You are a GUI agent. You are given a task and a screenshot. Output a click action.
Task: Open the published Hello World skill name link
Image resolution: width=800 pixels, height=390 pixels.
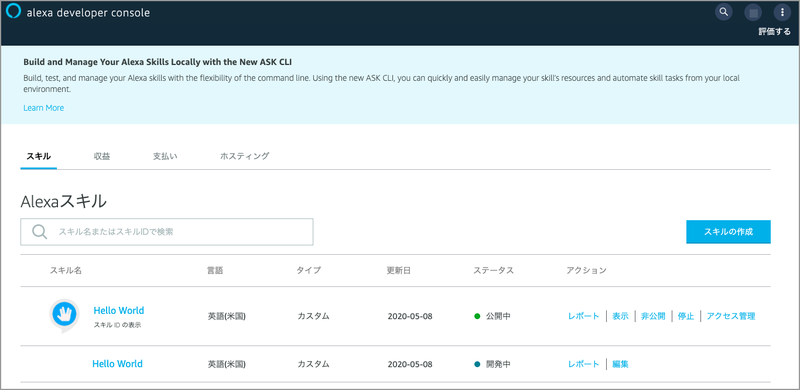119,310
